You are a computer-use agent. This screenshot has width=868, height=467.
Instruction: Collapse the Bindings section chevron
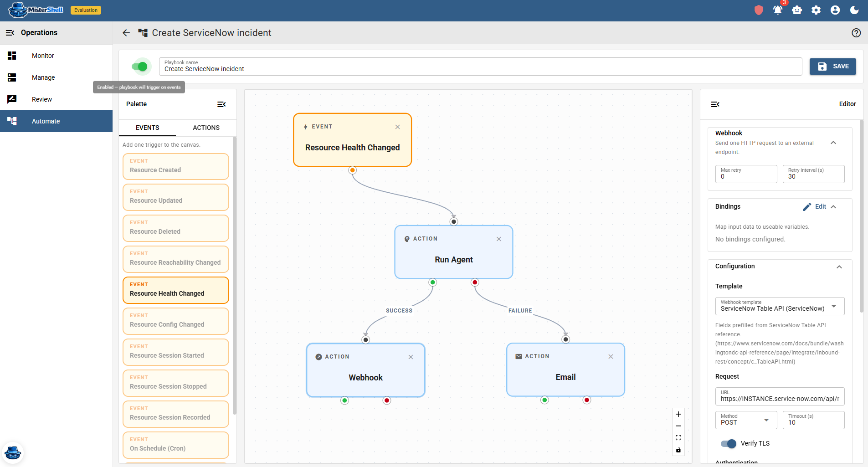833,207
